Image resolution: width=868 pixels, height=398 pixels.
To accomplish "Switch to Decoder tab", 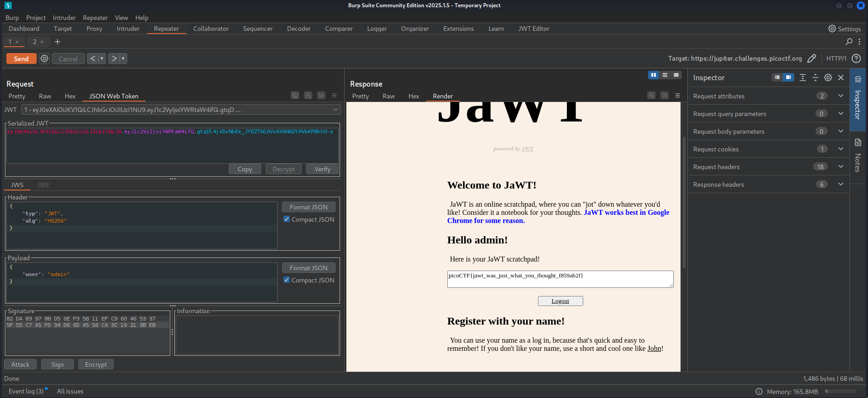I will tap(299, 29).
